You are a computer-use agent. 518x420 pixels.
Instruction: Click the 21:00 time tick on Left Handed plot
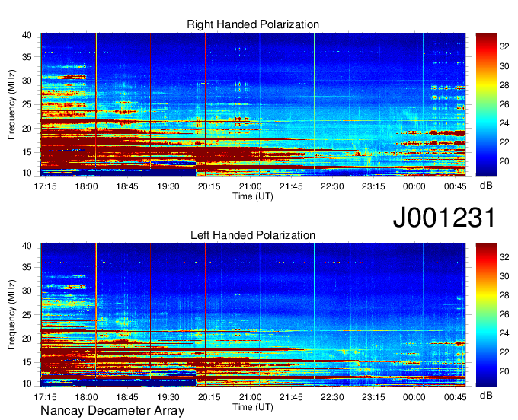pos(250,397)
